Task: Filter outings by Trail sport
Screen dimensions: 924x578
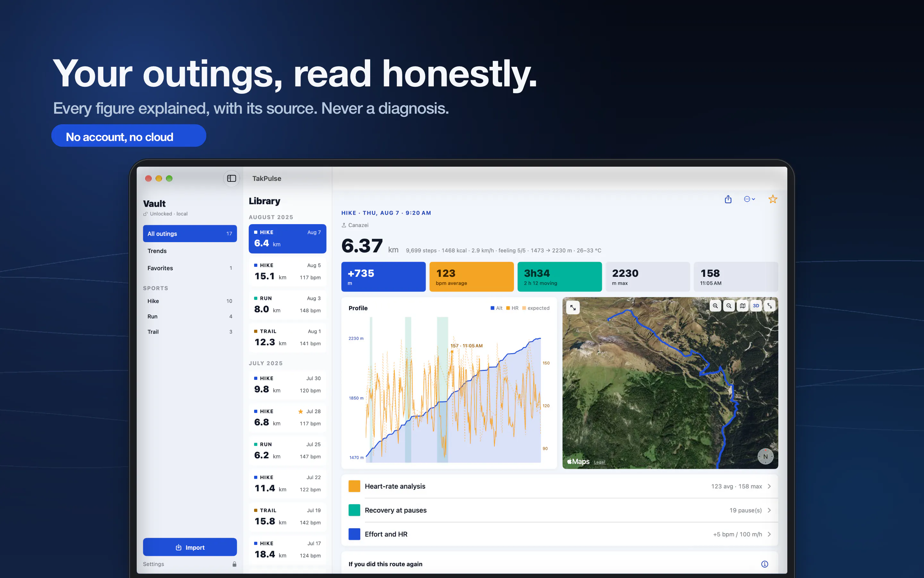Action: pyautogui.click(x=190, y=331)
